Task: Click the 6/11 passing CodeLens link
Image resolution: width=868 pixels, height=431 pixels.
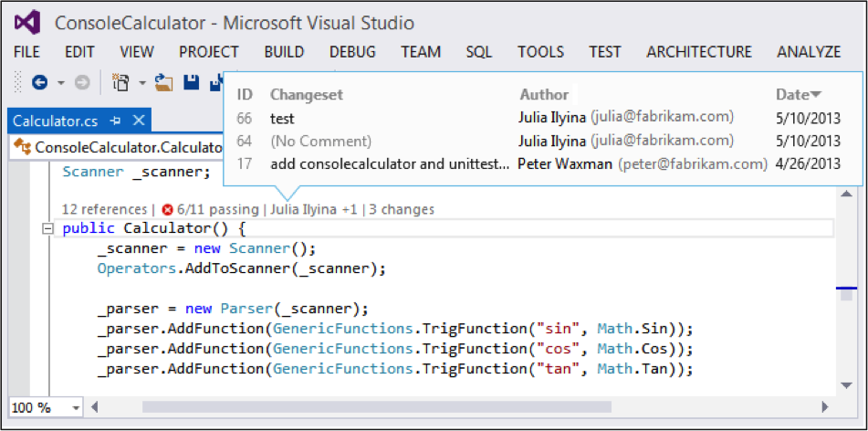Action: (217, 209)
